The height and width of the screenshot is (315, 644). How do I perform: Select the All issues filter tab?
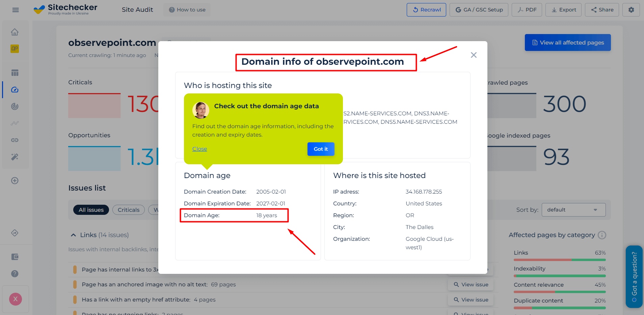click(91, 210)
